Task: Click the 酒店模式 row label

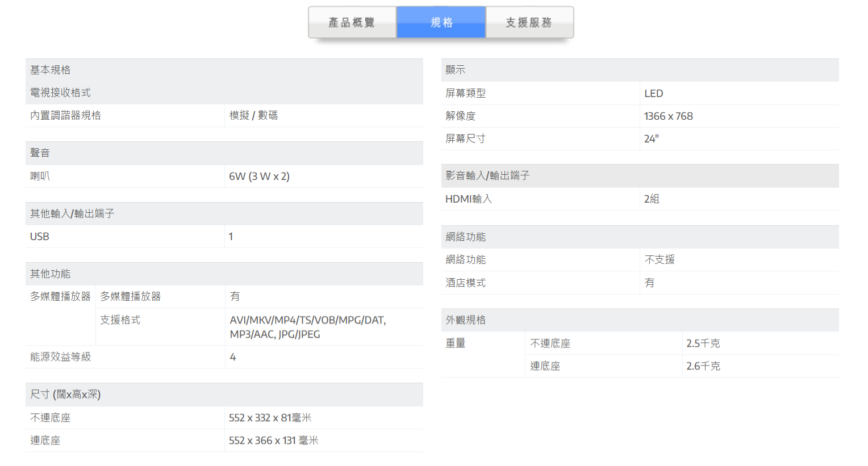Action: (465, 283)
